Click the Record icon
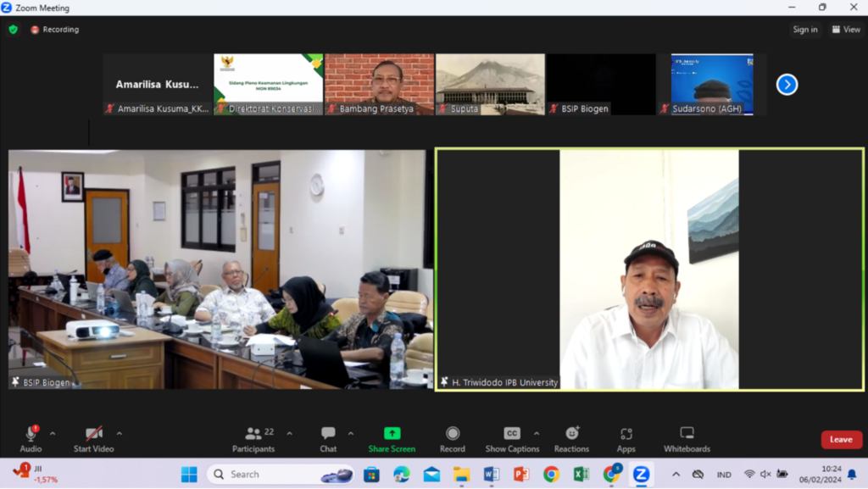The width and height of the screenshot is (868, 489). [453, 438]
